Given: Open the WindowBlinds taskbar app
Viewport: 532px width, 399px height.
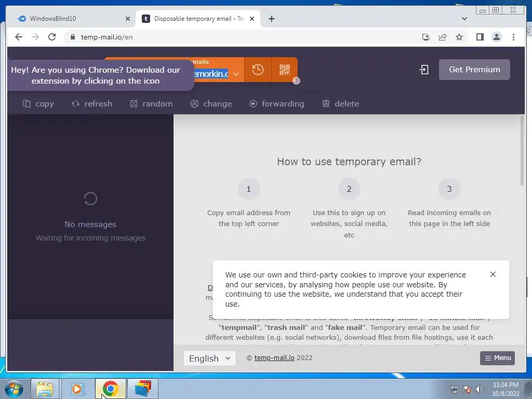Looking at the screenshot, I should coord(143,389).
